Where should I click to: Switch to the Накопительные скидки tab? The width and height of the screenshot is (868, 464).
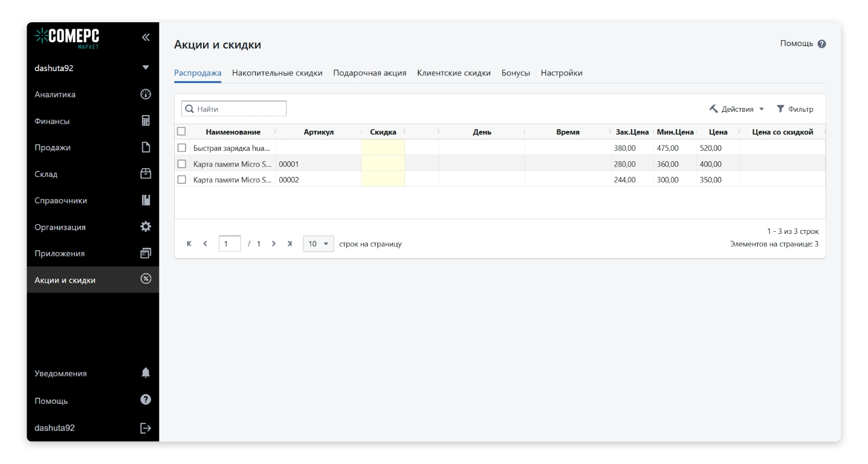[277, 73]
